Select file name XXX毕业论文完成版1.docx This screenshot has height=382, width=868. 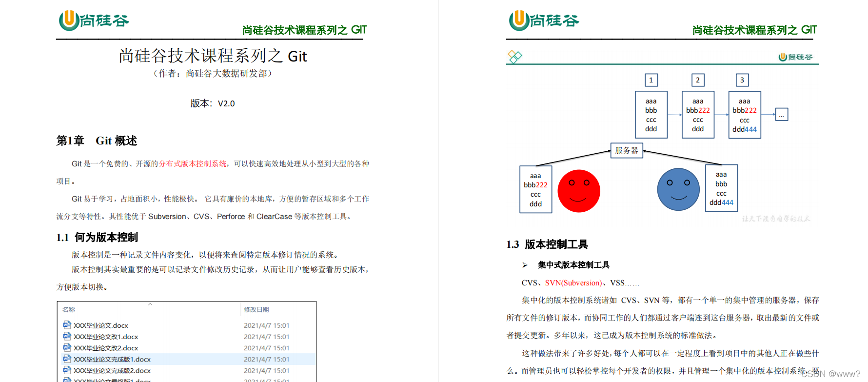coord(112,359)
